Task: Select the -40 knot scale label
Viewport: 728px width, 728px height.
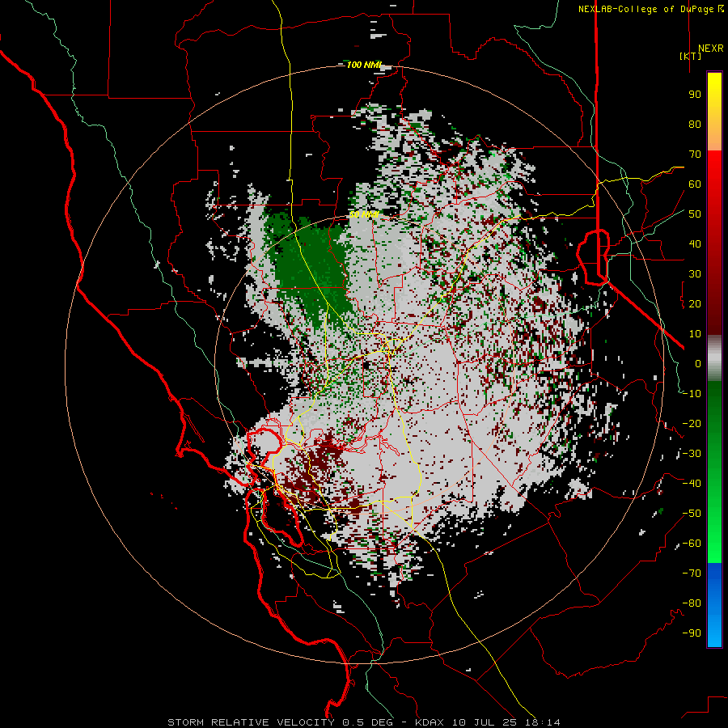Action: click(x=692, y=484)
